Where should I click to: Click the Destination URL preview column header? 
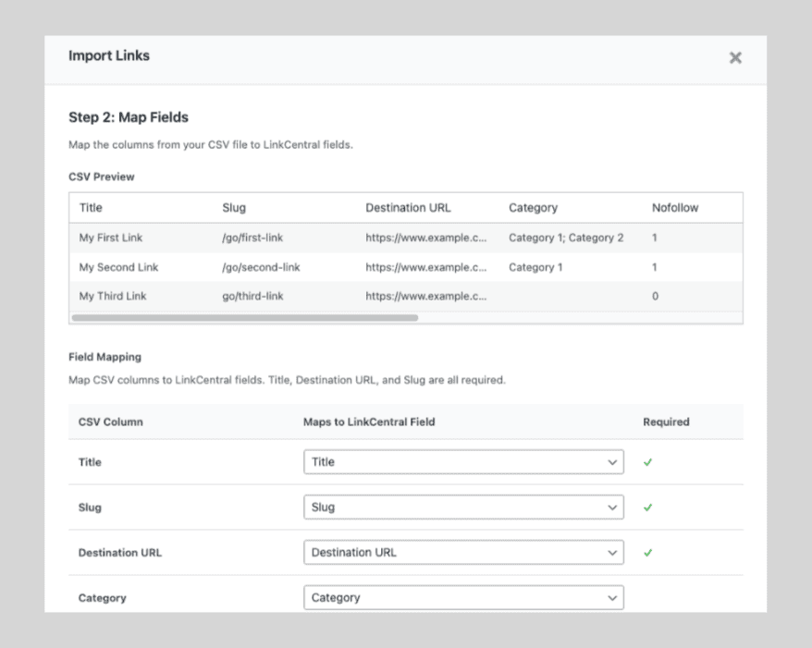[x=408, y=208]
